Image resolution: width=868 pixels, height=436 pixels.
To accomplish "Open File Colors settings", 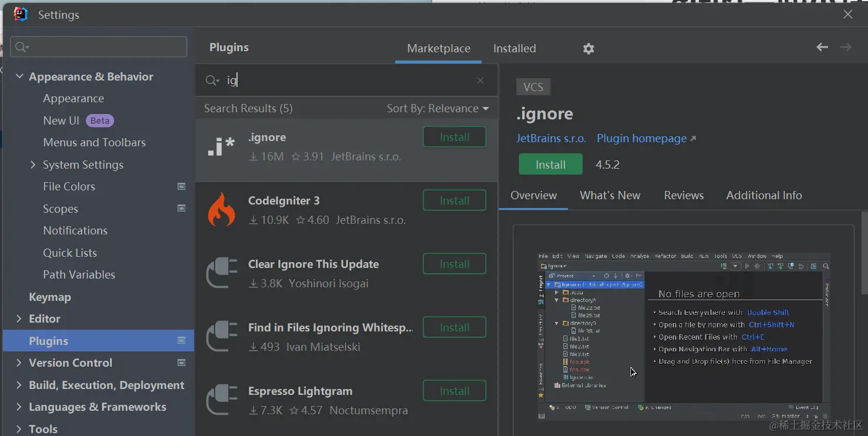I will [69, 186].
